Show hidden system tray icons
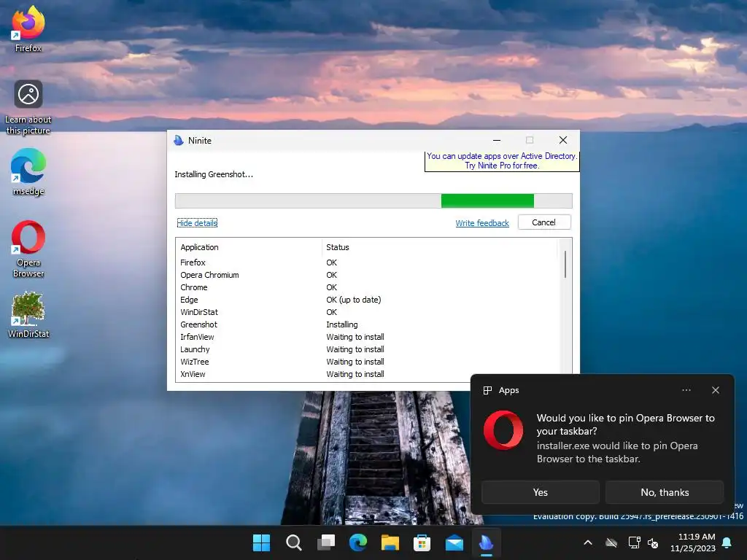 tap(588, 542)
